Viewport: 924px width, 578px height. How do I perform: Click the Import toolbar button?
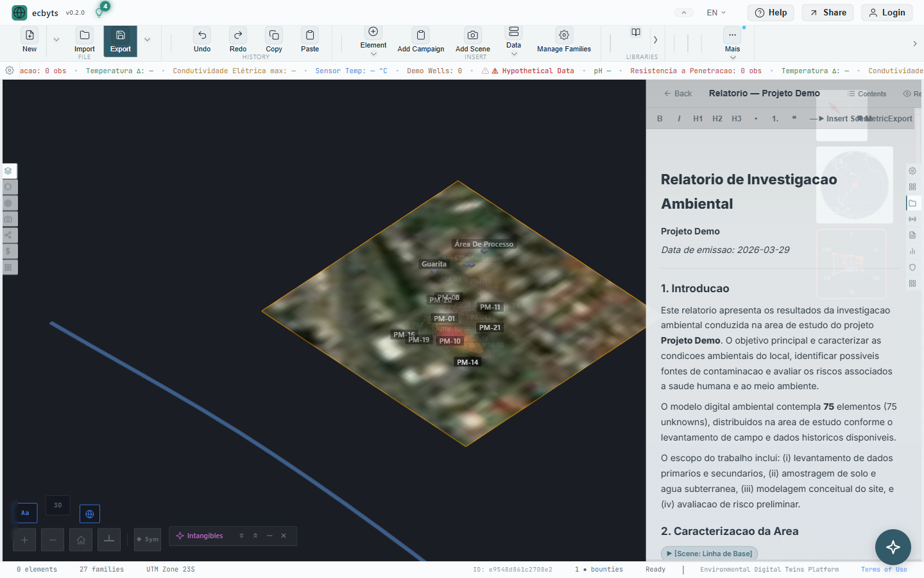pyautogui.click(x=84, y=40)
